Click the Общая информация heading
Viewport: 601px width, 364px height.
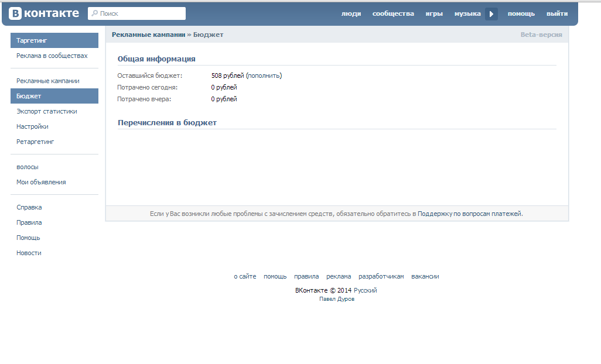pos(156,59)
